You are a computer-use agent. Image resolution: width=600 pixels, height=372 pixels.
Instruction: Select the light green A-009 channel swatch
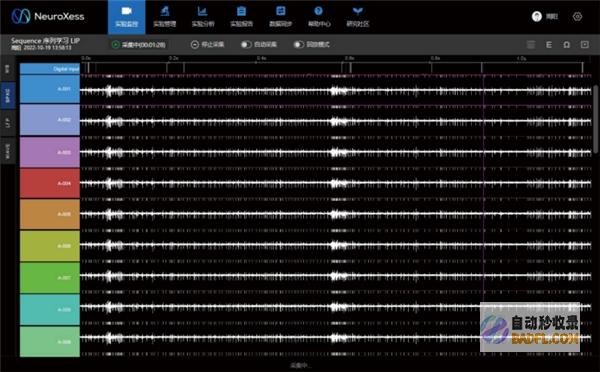[x=50, y=341]
